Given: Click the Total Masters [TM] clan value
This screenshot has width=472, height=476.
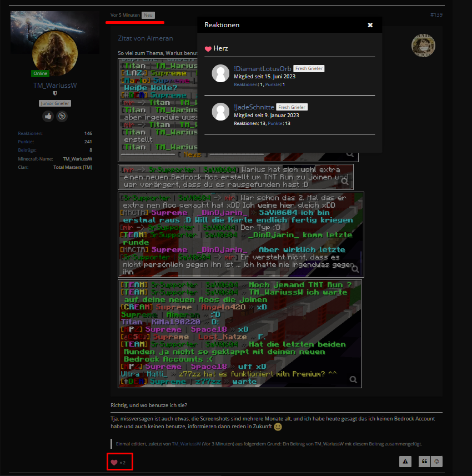Looking at the screenshot, I should pyautogui.click(x=73, y=168).
